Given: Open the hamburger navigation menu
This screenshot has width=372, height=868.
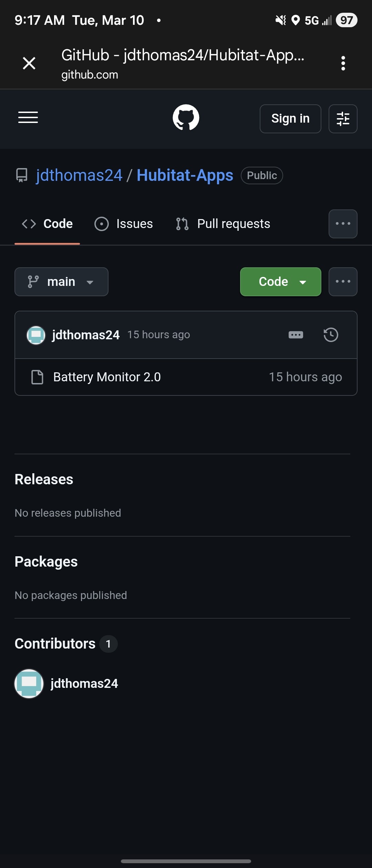Looking at the screenshot, I should (x=28, y=118).
